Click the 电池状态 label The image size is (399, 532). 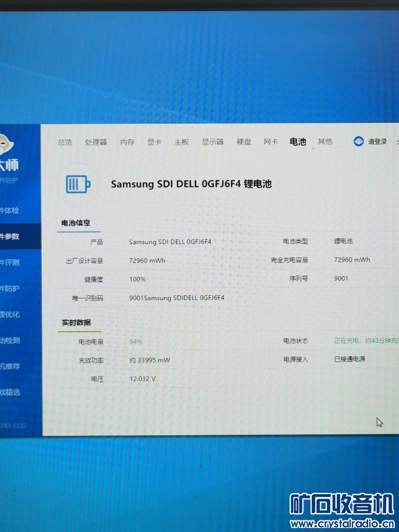(x=296, y=340)
